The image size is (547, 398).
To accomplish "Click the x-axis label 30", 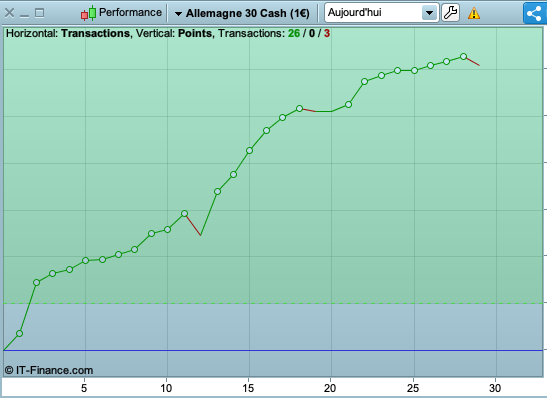I will 495,388.
